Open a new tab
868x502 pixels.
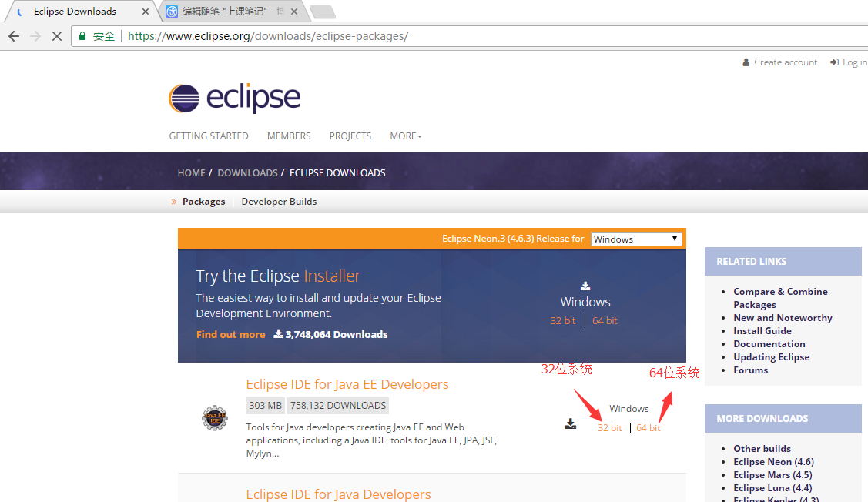coord(322,12)
